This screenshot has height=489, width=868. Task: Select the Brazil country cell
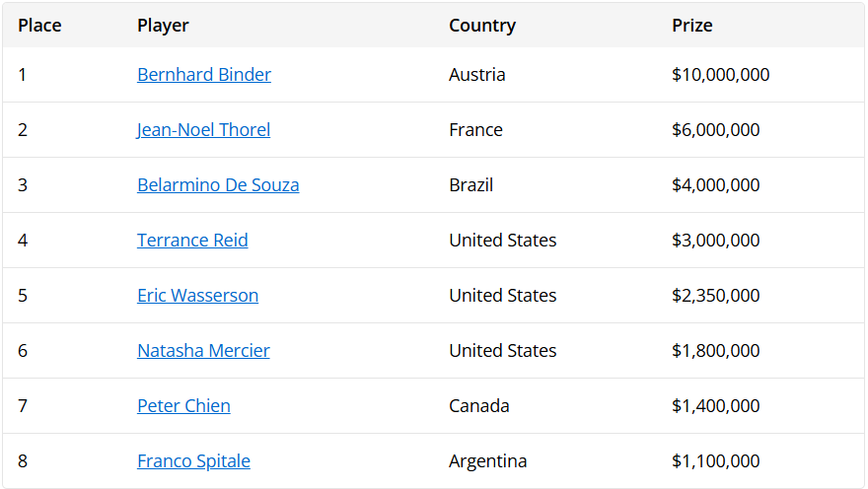tap(470, 185)
